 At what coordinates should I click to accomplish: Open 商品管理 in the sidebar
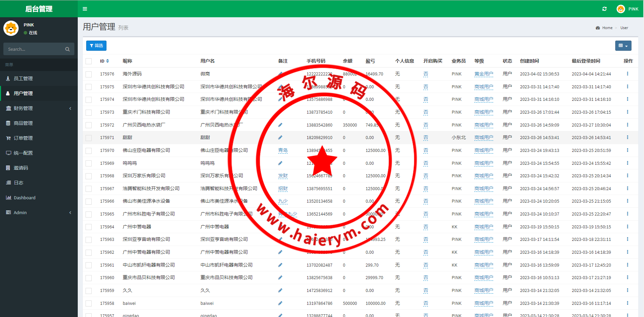pos(23,123)
